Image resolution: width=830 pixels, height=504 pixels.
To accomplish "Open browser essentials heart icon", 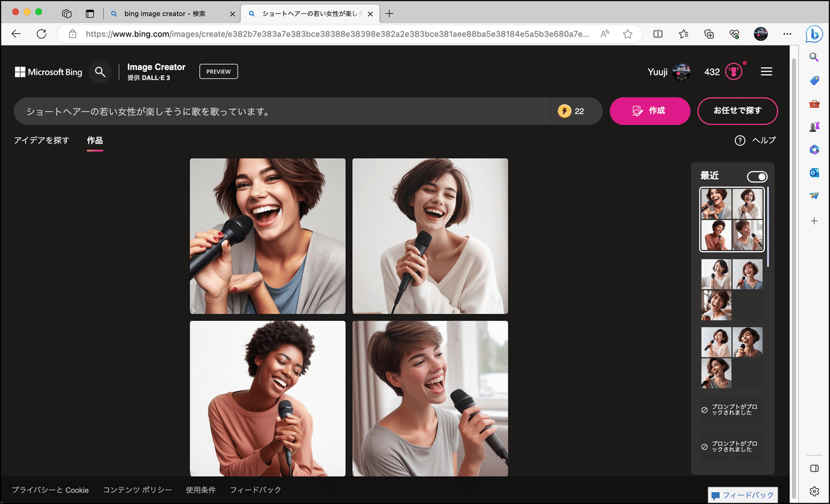I will point(735,34).
